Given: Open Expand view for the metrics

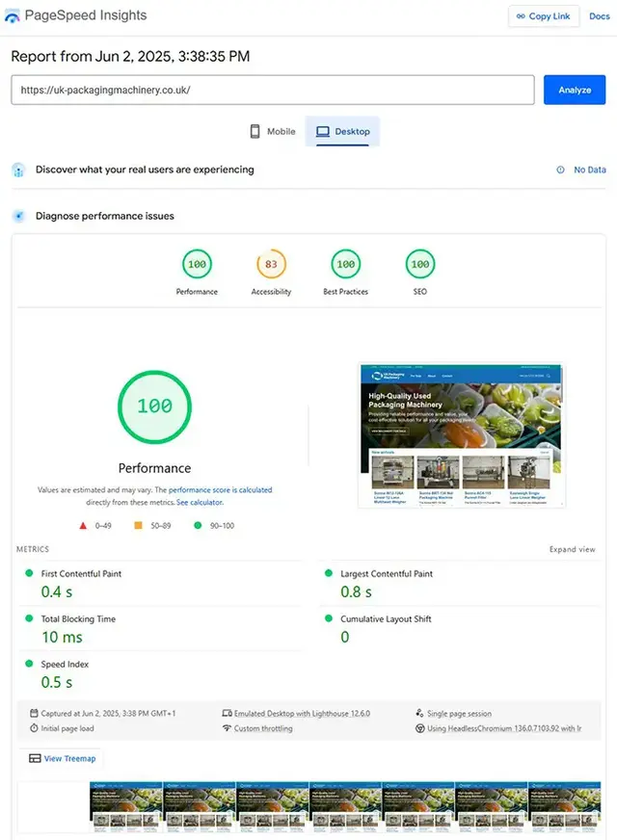Looking at the screenshot, I should point(572,548).
